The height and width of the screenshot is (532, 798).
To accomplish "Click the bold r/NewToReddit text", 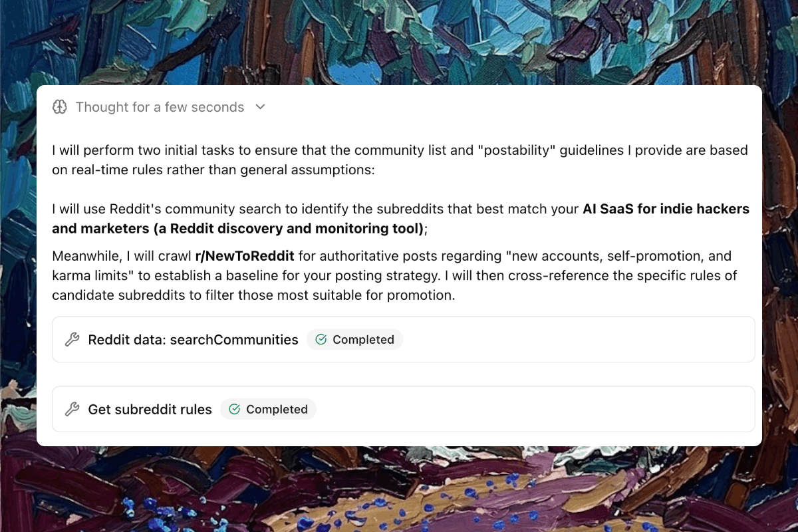I will tap(245, 256).
